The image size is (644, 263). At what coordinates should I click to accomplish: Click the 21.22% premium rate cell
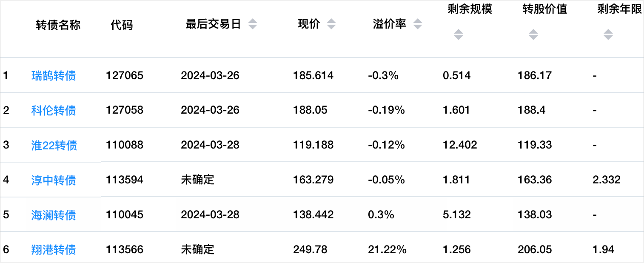tap(387, 249)
